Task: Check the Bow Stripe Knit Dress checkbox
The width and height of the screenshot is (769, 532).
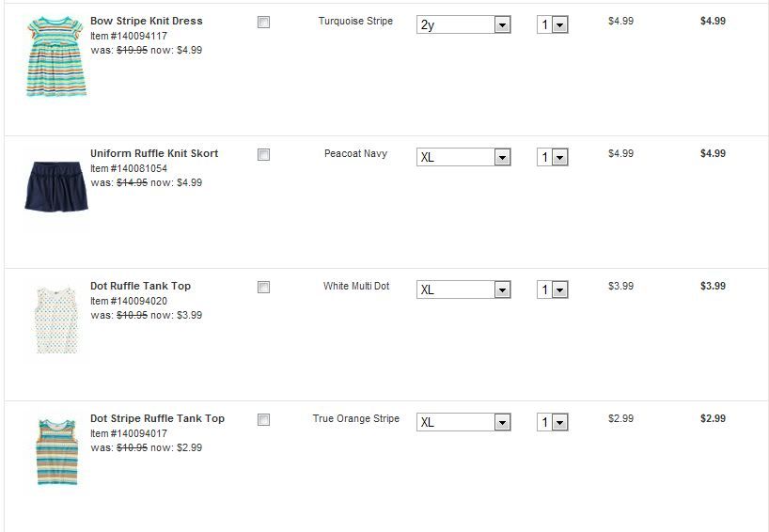Action: coord(263,23)
